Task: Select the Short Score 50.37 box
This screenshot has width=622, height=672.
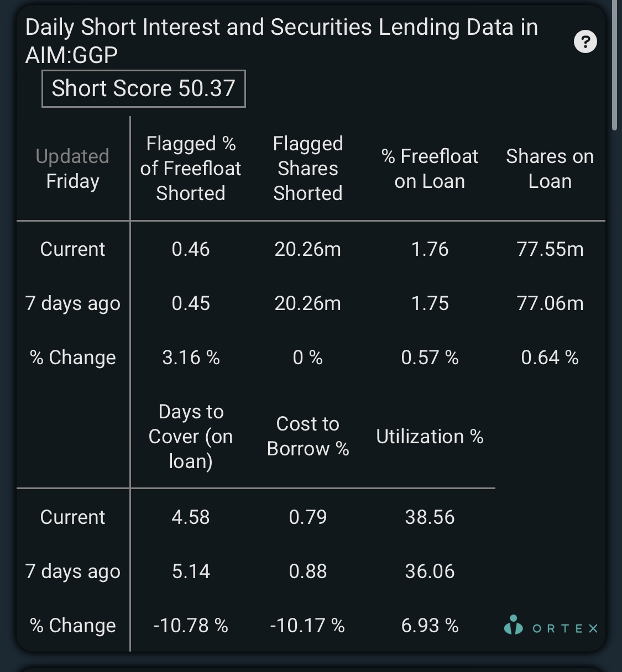Action: point(144,88)
